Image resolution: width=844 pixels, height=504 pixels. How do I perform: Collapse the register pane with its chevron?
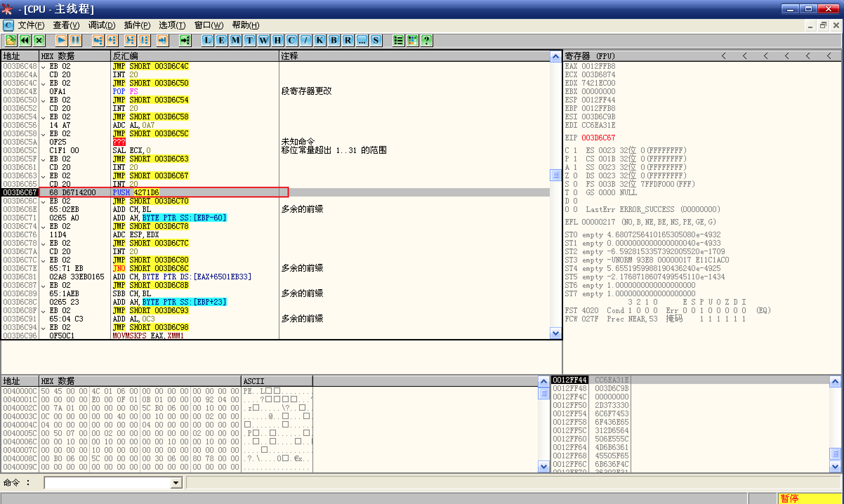point(724,55)
